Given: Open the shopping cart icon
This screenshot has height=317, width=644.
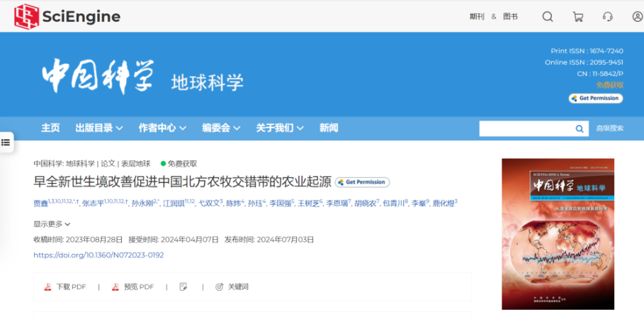Looking at the screenshot, I should tap(577, 17).
